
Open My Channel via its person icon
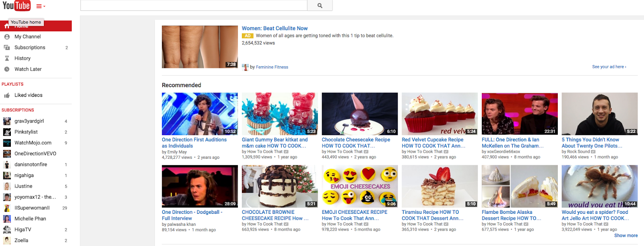click(x=7, y=37)
